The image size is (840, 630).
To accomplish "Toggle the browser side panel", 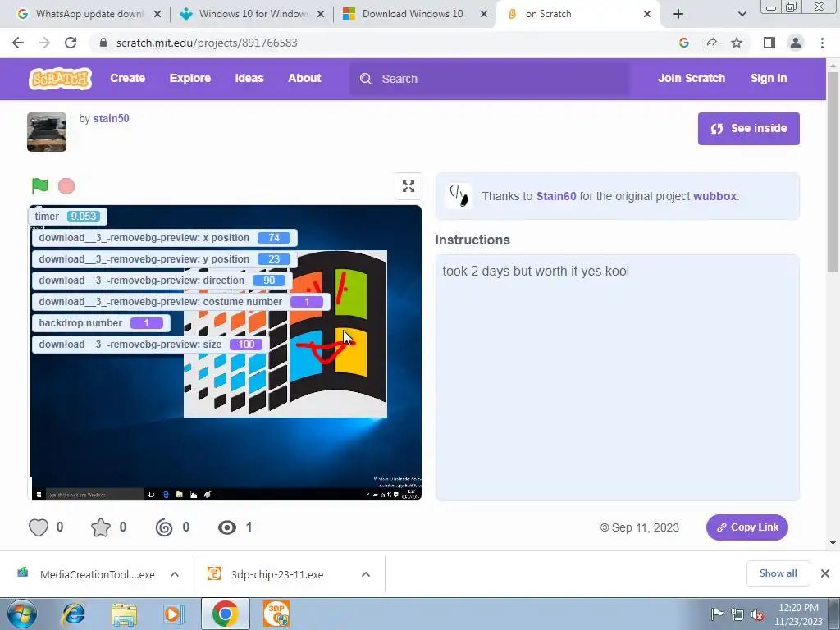I will tap(769, 43).
